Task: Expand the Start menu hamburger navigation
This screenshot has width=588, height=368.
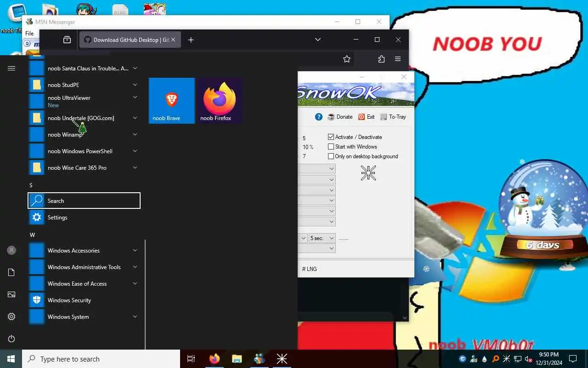Action: click(11, 68)
